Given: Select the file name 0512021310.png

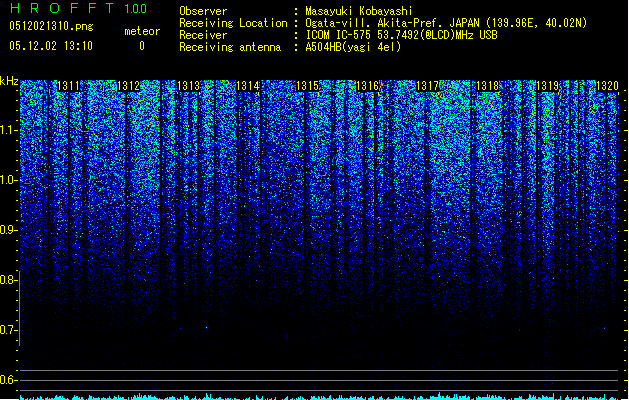Looking at the screenshot, I should tap(51, 26).
